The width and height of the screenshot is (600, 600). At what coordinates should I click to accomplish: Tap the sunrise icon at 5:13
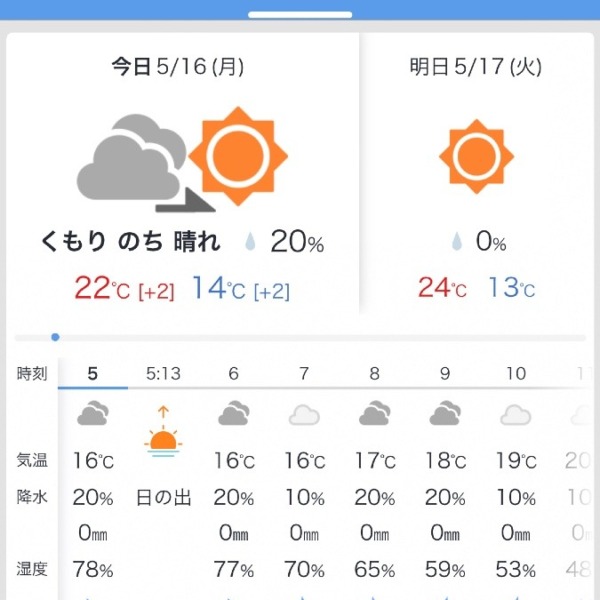pos(163,432)
